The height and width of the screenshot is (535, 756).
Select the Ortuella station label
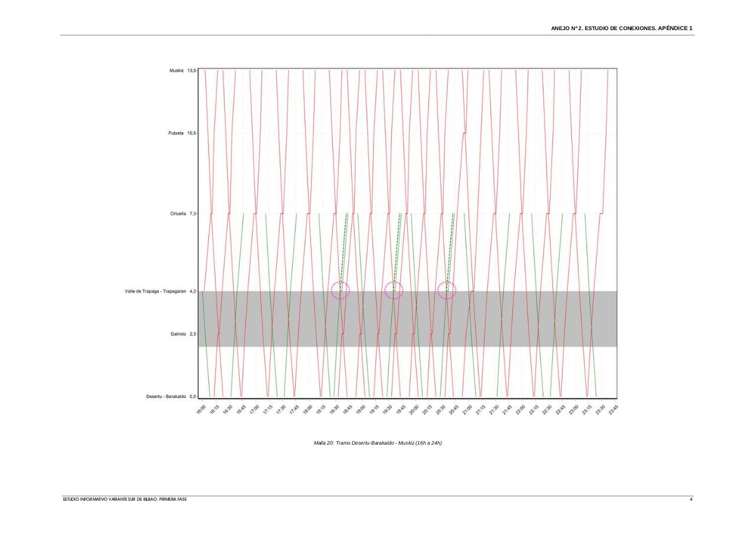pos(178,214)
